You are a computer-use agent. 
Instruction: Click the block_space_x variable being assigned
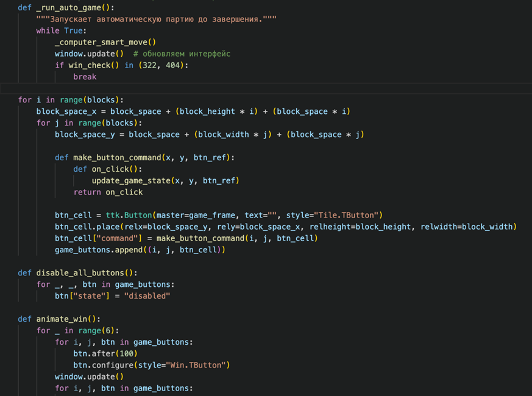click(66, 111)
